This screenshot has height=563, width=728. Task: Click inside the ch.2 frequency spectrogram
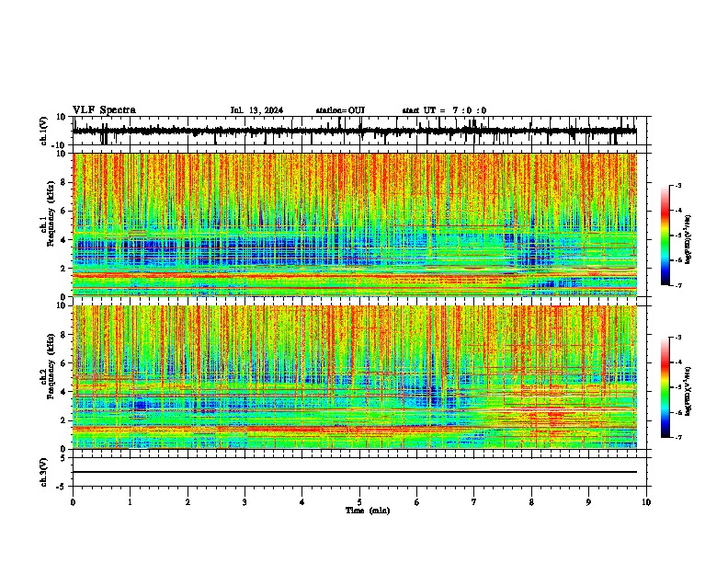[x=355, y=377]
